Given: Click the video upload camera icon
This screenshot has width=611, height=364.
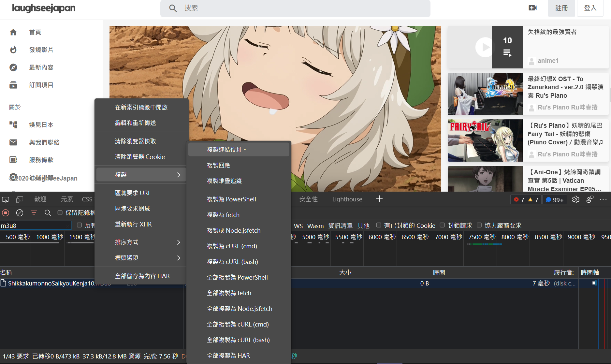Looking at the screenshot, I should [532, 8].
